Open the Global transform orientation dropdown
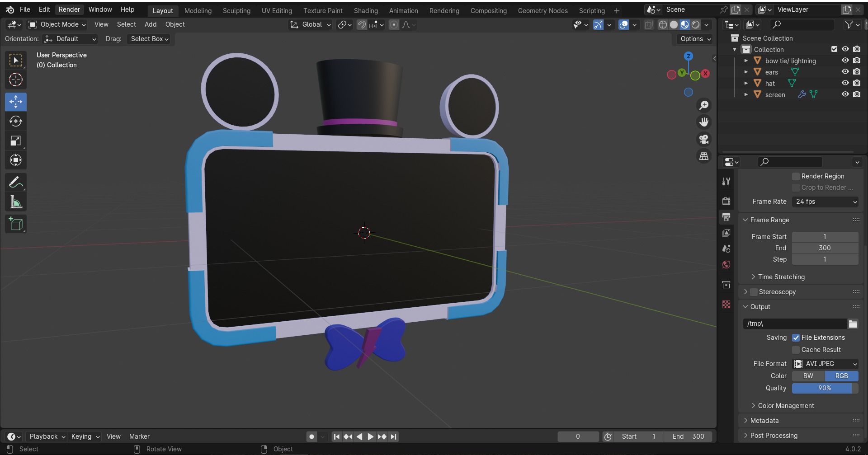 311,24
